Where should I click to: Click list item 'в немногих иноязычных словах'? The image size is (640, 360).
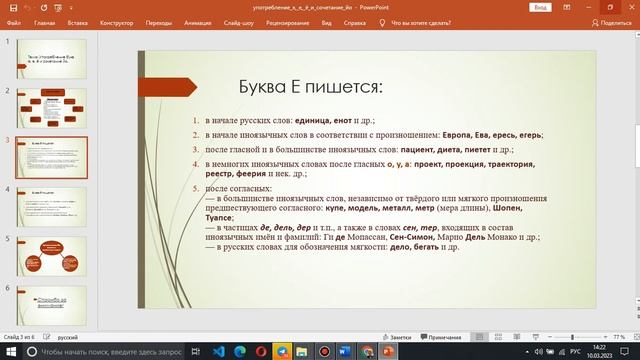(370, 169)
